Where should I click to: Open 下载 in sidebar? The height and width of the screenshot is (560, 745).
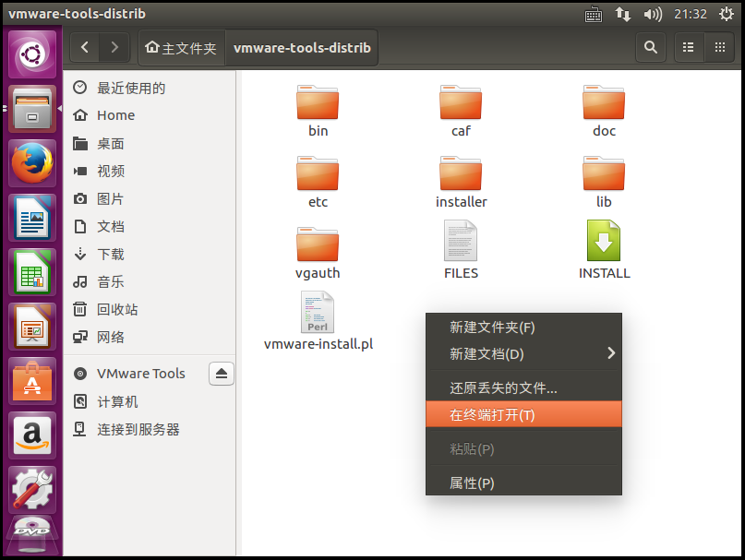(x=150, y=254)
